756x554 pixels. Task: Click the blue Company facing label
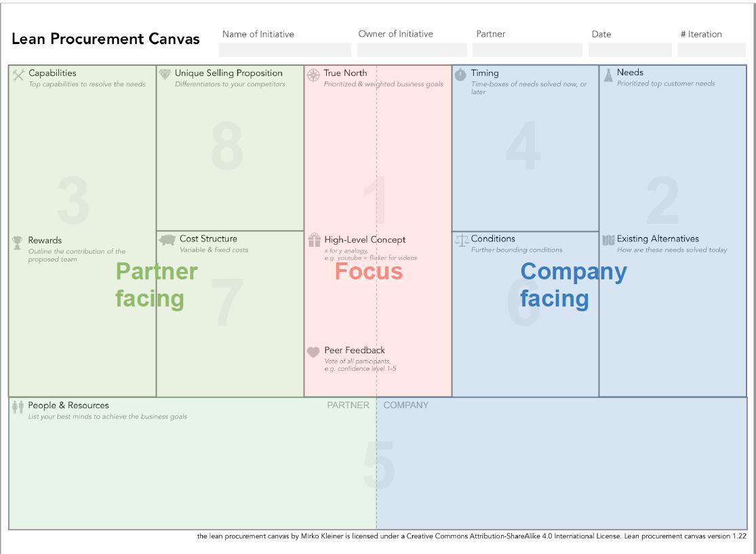point(573,285)
